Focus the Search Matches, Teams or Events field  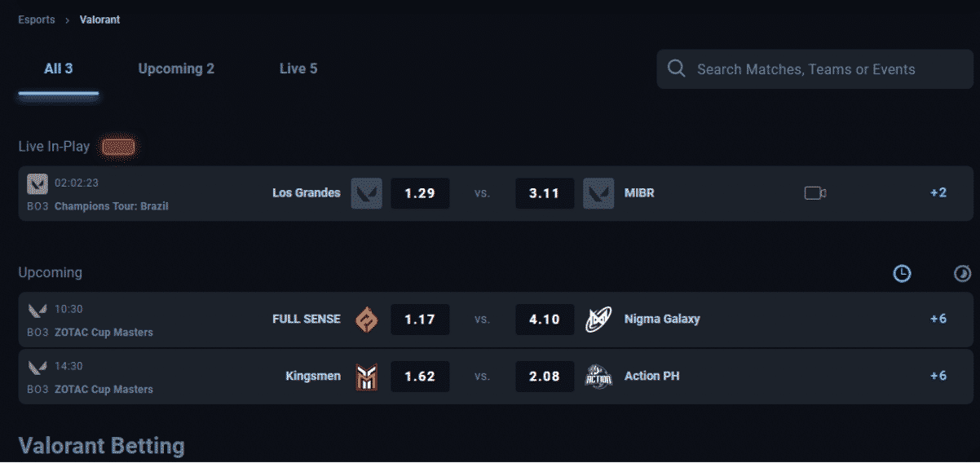point(814,69)
